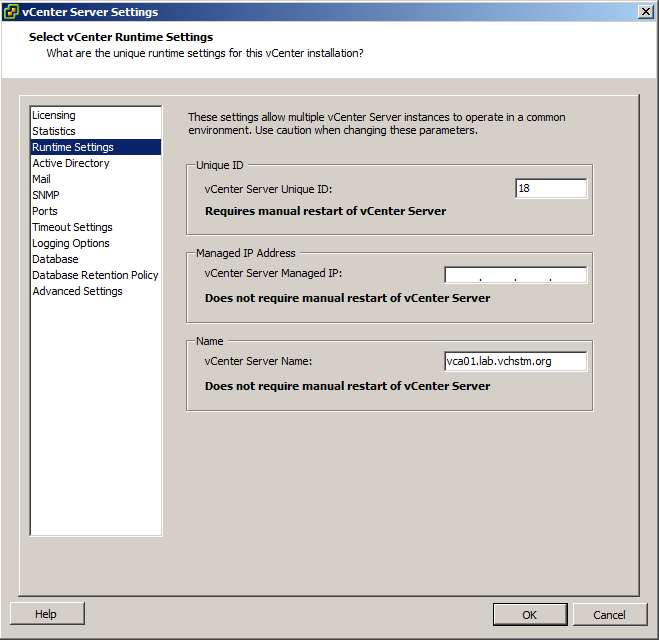Click the vCenter Server Managed IP field
Image resolution: width=659 pixels, height=640 pixels.
(515, 275)
